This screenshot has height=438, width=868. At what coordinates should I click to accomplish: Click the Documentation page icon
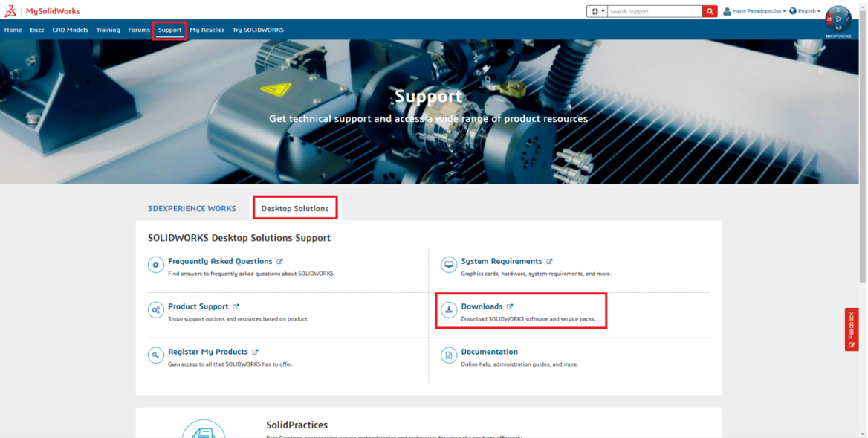(448, 355)
